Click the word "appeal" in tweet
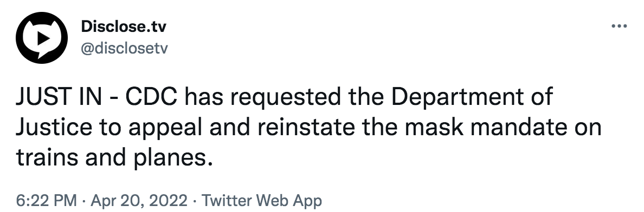 tap(165, 129)
